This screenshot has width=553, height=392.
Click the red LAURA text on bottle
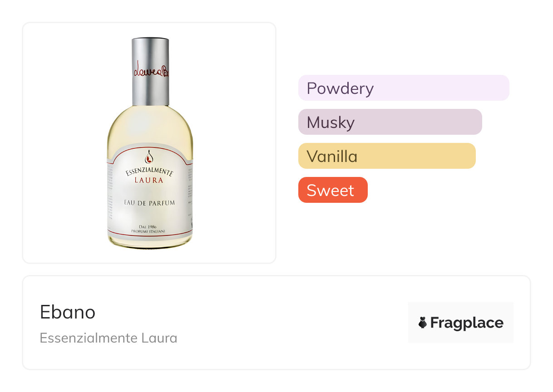(x=149, y=181)
